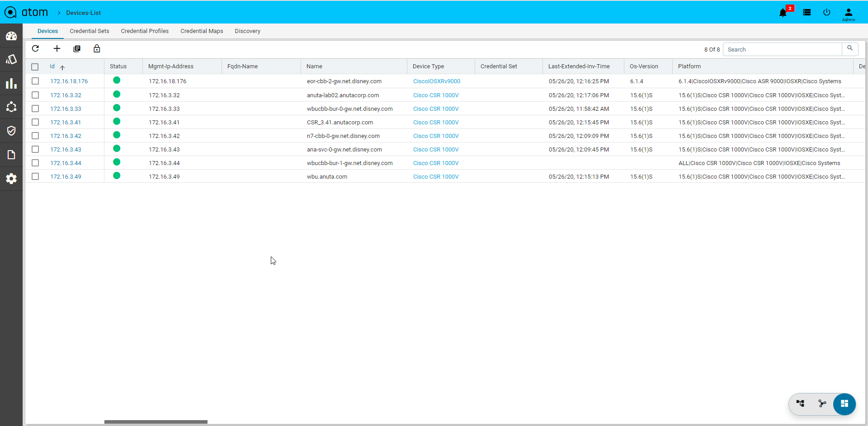Click the Id sort arrow
This screenshot has width=868, height=426.
(x=62, y=67)
